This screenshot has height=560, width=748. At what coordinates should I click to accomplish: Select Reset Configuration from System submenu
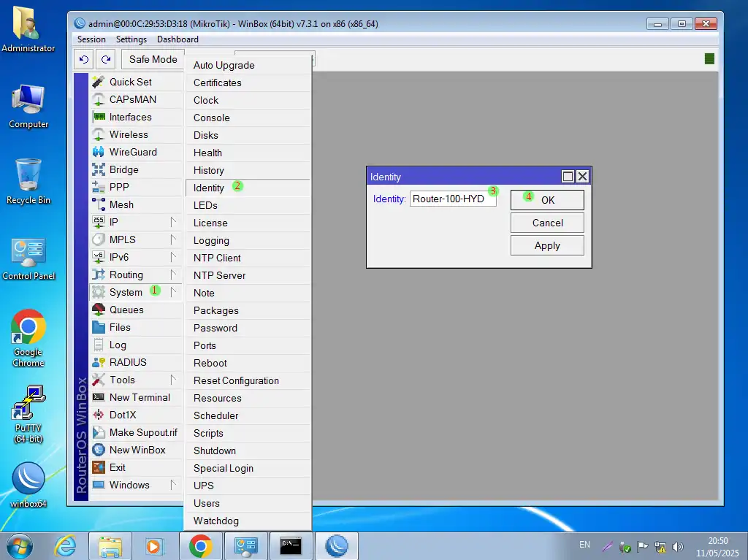[x=236, y=380]
